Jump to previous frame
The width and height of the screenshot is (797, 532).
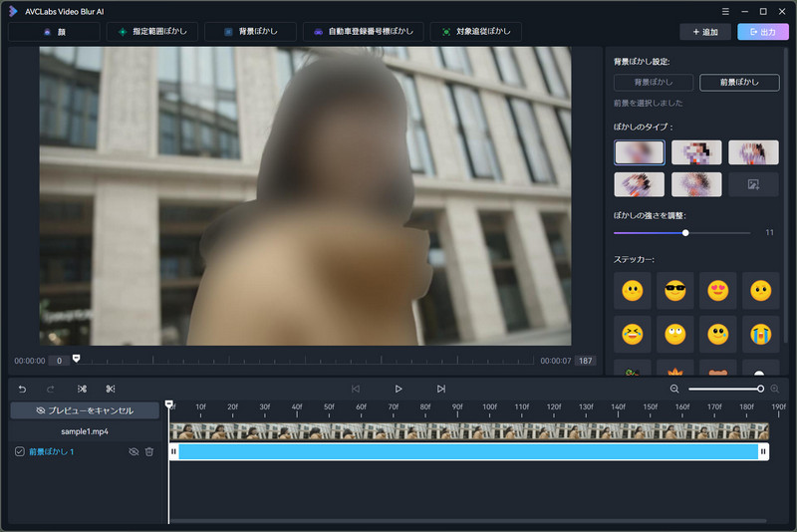(x=356, y=390)
